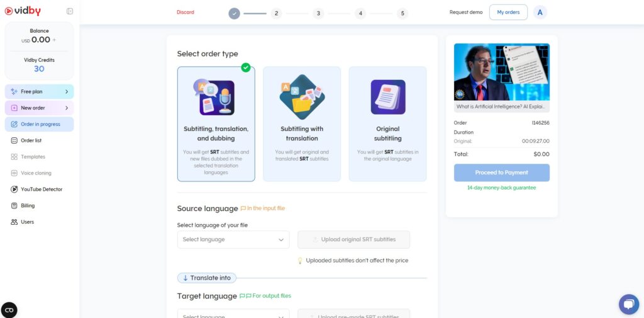Open Billing menu item
The height and width of the screenshot is (318, 644).
pyautogui.click(x=40, y=206)
